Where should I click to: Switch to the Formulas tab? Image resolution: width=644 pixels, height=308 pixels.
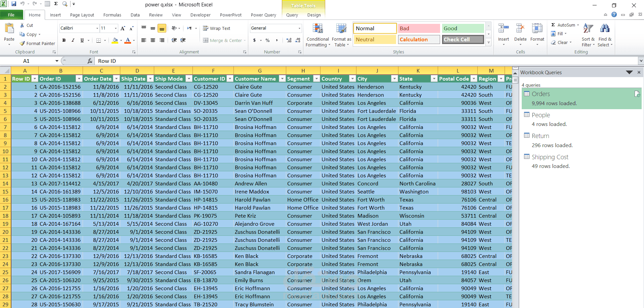click(x=112, y=15)
